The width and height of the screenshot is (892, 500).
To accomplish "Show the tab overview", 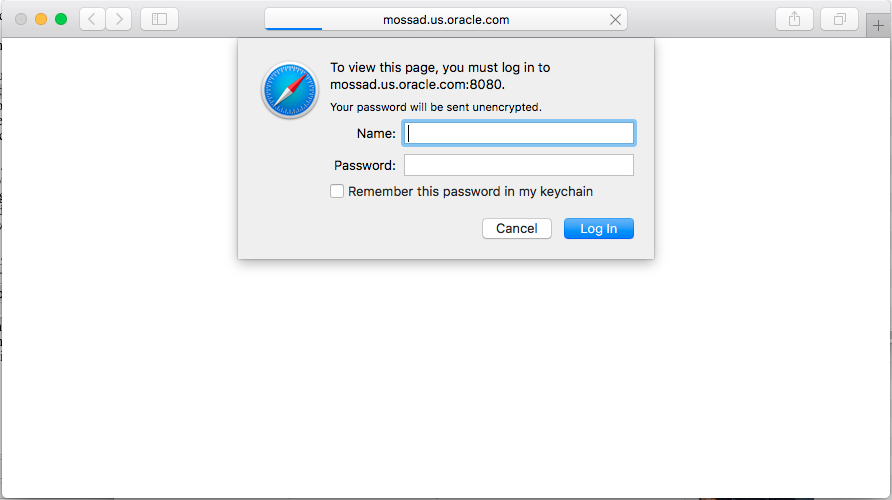I will [839, 19].
